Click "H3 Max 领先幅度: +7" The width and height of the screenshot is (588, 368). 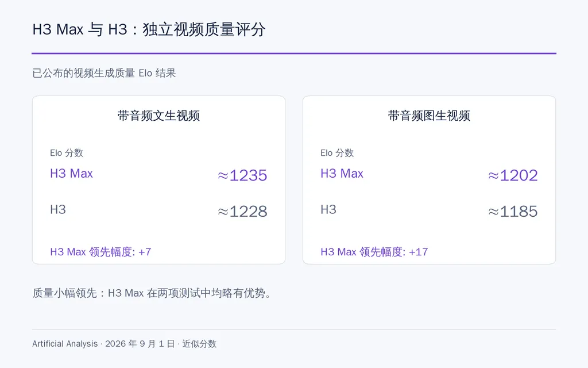pyautogui.click(x=100, y=252)
